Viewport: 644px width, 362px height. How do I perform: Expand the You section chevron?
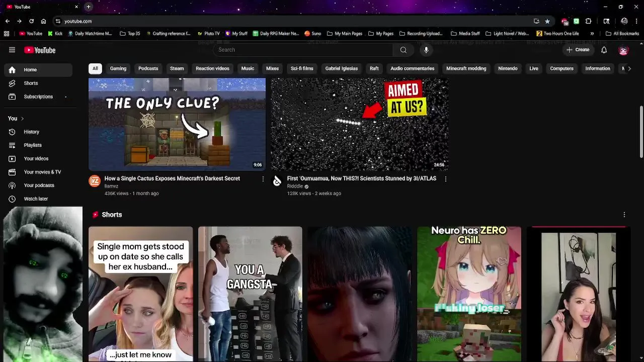[x=22, y=119]
